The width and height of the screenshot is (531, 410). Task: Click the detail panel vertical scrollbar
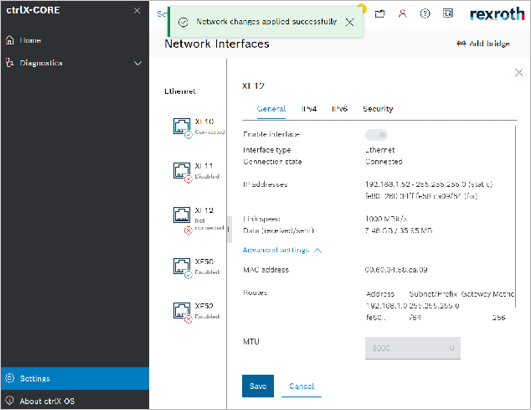(x=515, y=217)
